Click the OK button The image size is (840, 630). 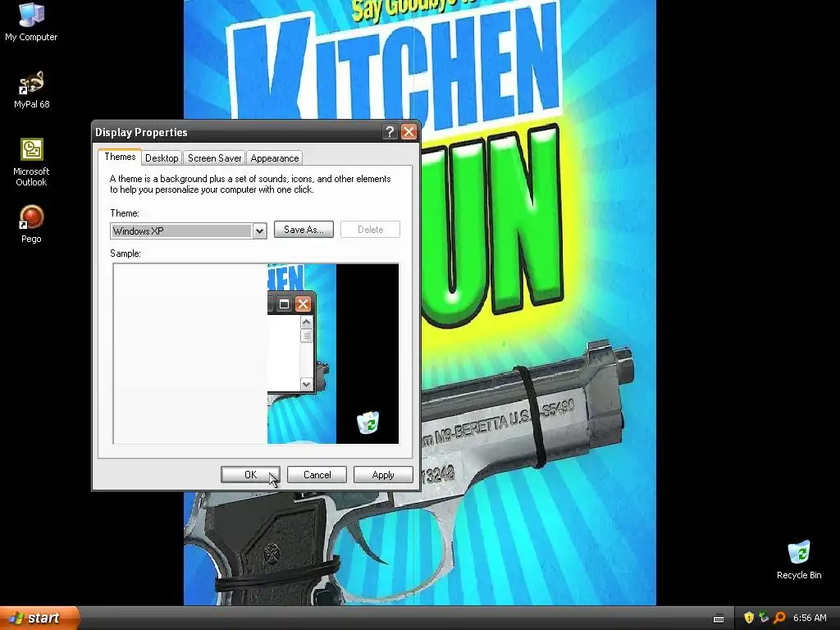250,475
